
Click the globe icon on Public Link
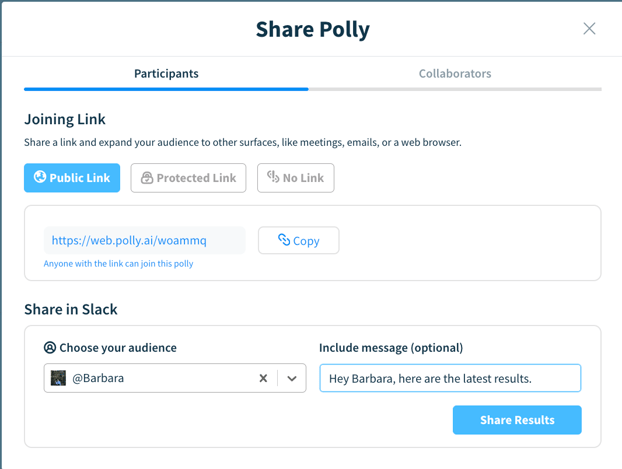tap(40, 177)
